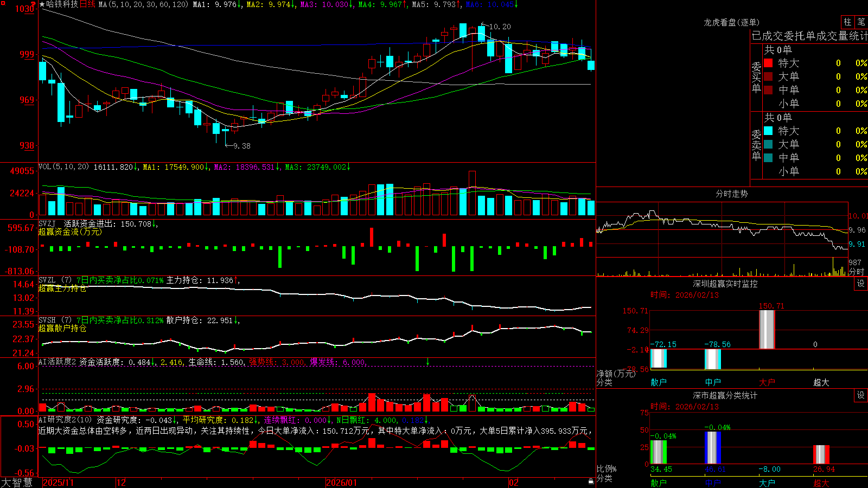This screenshot has height=488, width=868.
Task: Click the 大户 bar showing 150.71
Action: tap(767, 329)
